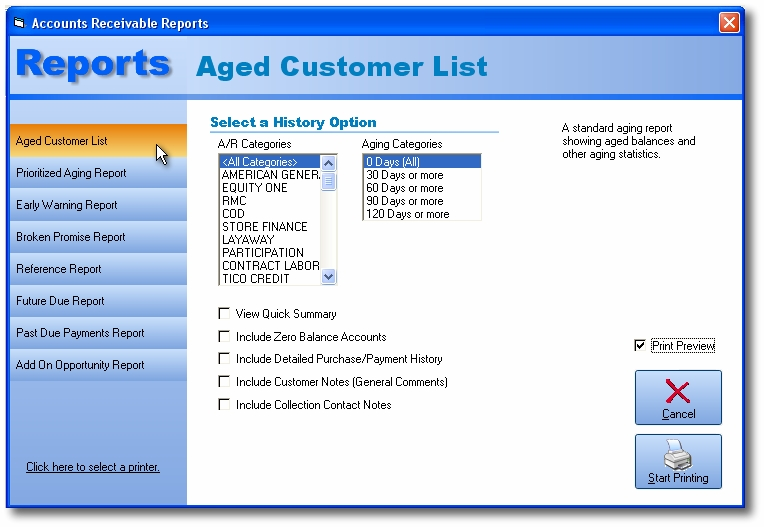Screen dimensions: 764x527
Task: Close the Accounts Receivable Reports window
Action: [729, 22]
